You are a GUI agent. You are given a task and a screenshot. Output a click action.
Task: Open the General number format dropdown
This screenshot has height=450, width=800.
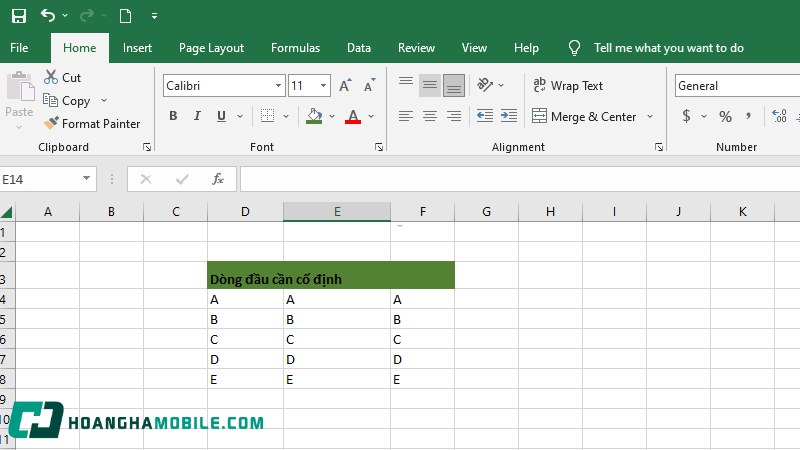click(737, 86)
